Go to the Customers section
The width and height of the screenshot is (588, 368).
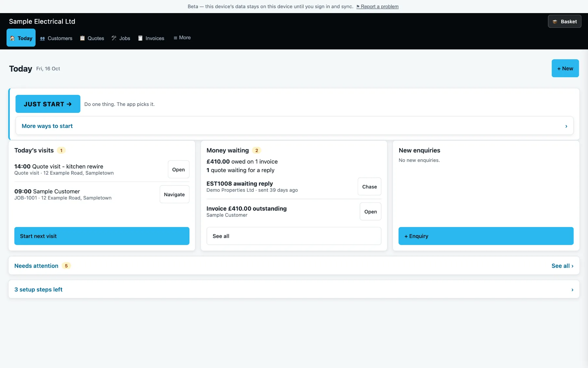pos(56,38)
